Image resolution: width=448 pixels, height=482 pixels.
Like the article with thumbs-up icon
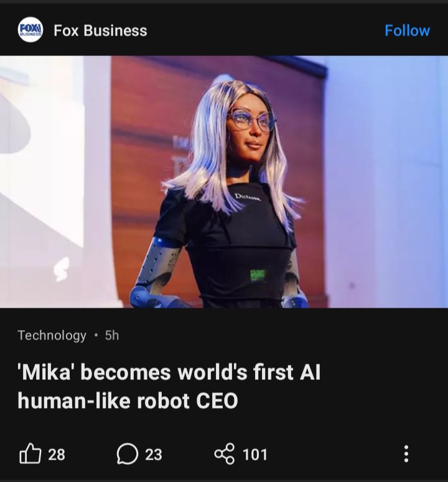tap(30, 454)
